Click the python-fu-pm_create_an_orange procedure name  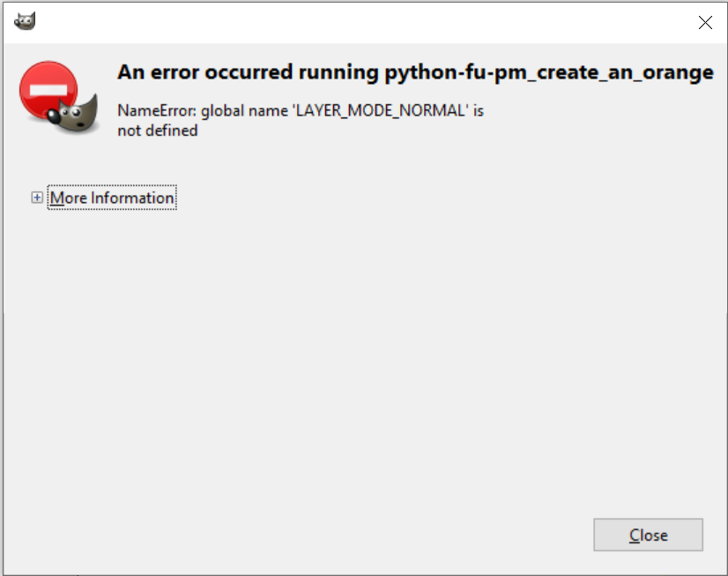pos(549,73)
